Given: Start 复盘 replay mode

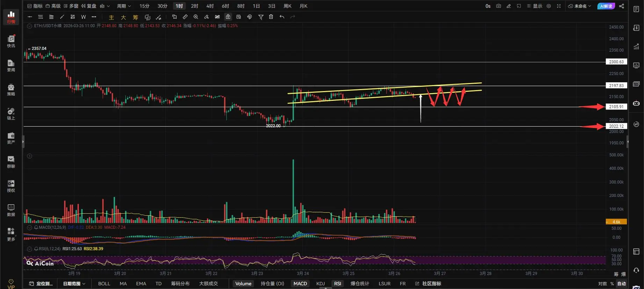Looking at the screenshot, I should pos(89,6).
